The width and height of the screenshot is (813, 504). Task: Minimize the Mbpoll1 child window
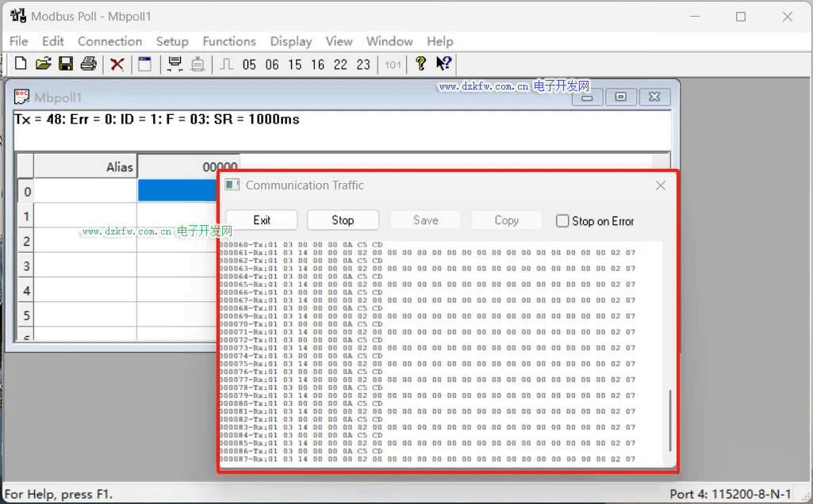(587, 97)
